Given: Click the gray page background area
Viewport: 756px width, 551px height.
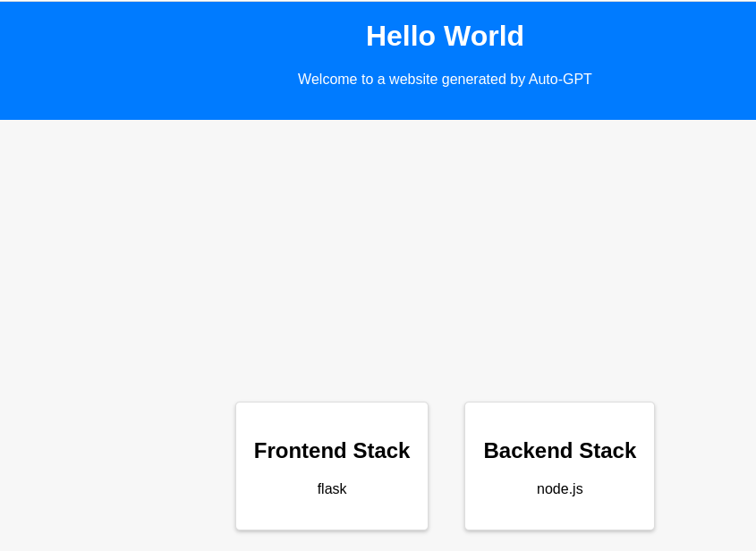Looking at the screenshot, I should click(107, 268).
